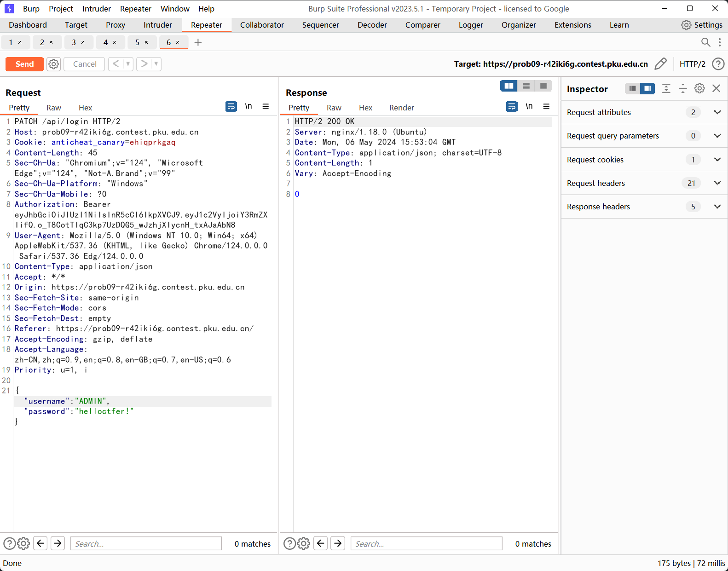
Task: Focus request search input field
Action: [146, 543]
